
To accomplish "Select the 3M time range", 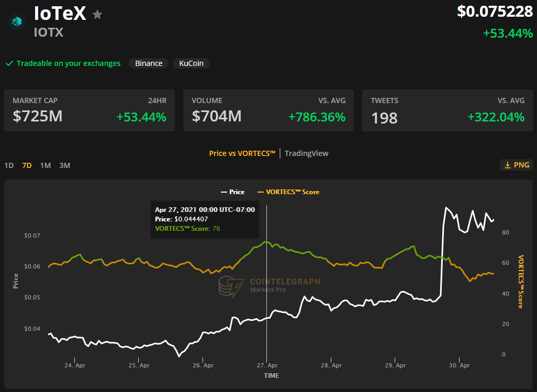I will coord(65,165).
